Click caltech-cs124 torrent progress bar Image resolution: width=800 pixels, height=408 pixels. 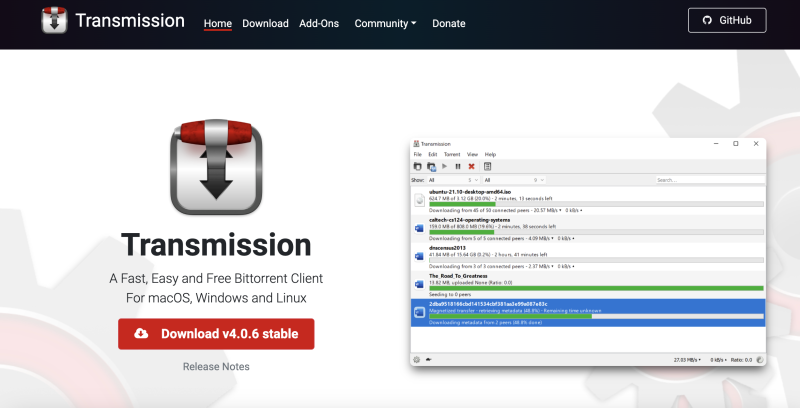click(596, 232)
